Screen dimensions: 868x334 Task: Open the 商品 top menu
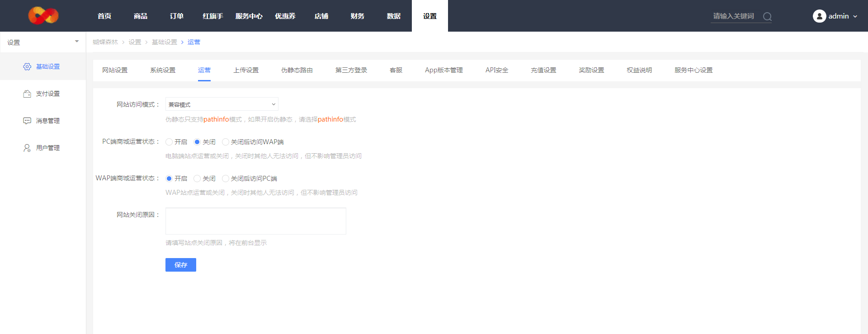pyautogui.click(x=141, y=16)
